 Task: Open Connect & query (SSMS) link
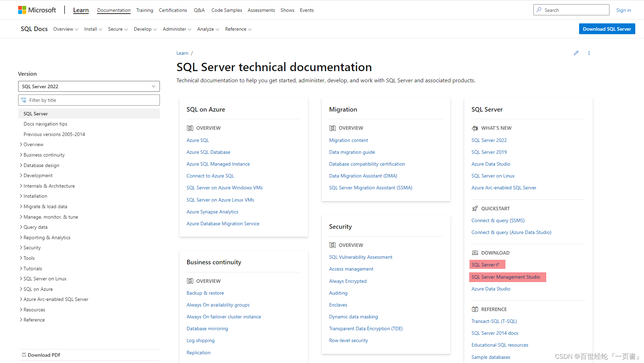[498, 220]
